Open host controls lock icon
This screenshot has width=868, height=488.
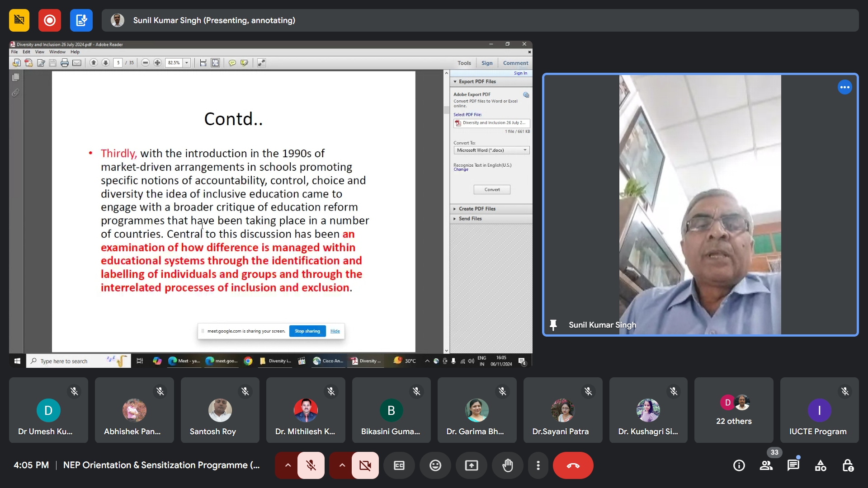(847, 465)
